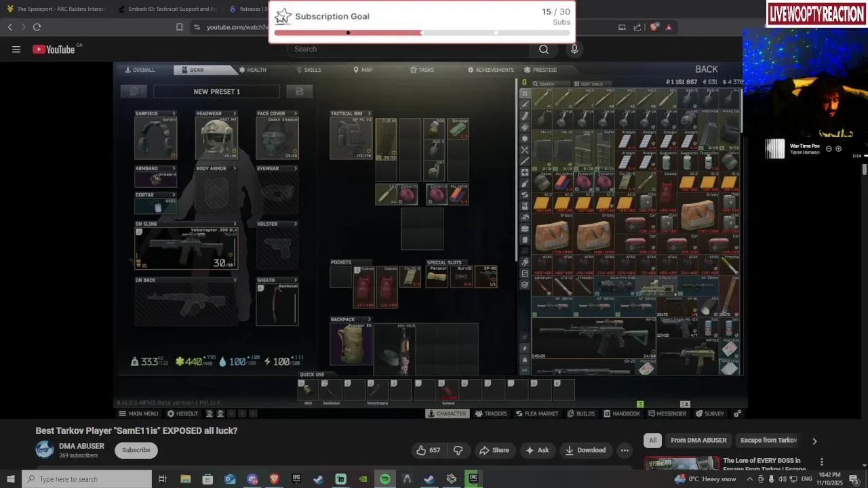The width and height of the screenshot is (868, 488).
Task: Select the Red Rebel ice pick in sheath
Action: [277, 304]
